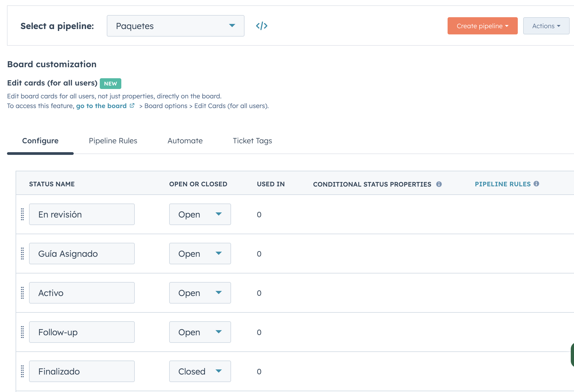Screen dimensions: 574x392
Task: Grab drag handle for Follow-up row
Action: click(x=22, y=332)
